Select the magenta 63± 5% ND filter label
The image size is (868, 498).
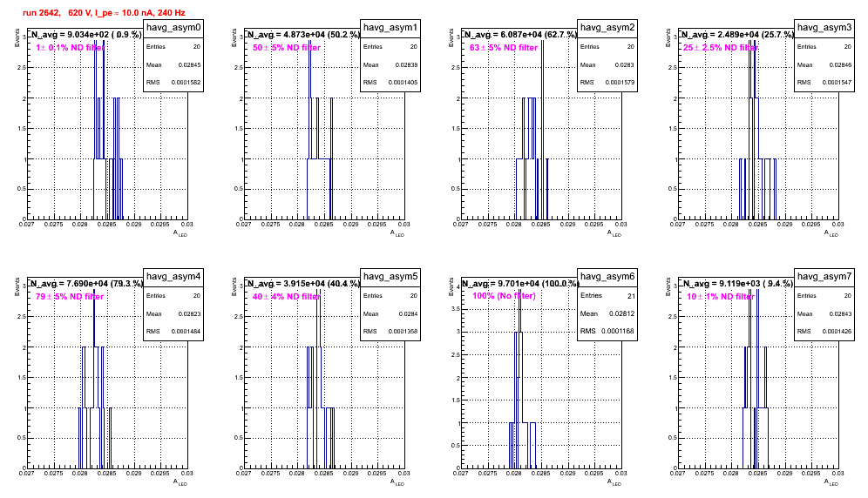(x=504, y=48)
